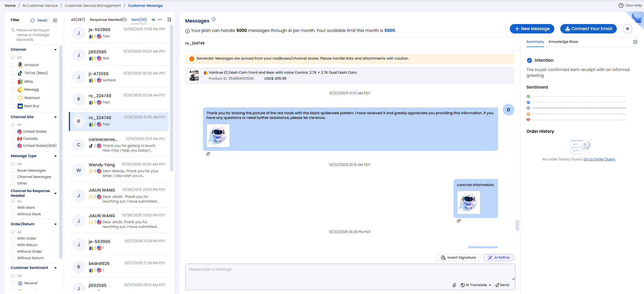Open settings gear next to Connect Your Email

coord(627,29)
